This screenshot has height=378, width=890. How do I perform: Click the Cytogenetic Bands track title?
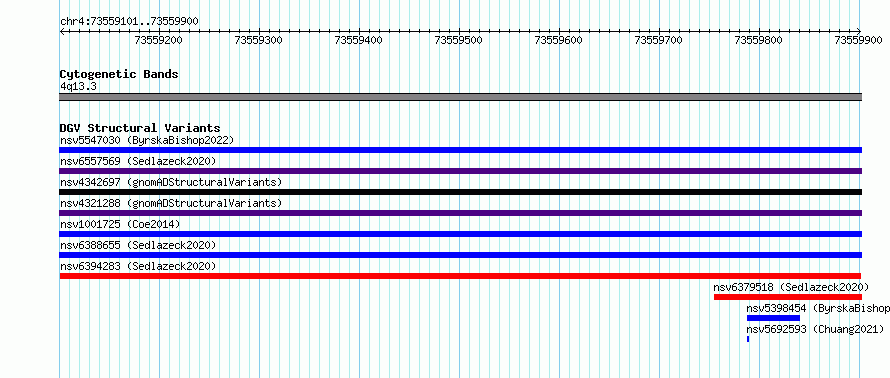119,74
